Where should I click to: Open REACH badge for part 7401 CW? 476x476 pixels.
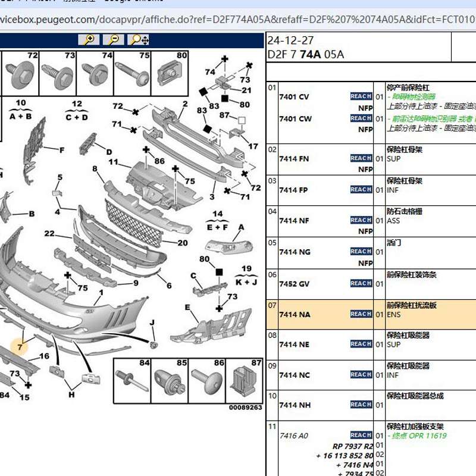point(361,118)
